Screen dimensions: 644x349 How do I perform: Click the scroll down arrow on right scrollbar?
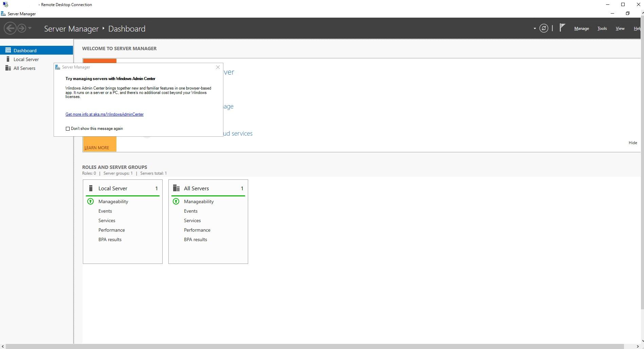click(x=642, y=341)
